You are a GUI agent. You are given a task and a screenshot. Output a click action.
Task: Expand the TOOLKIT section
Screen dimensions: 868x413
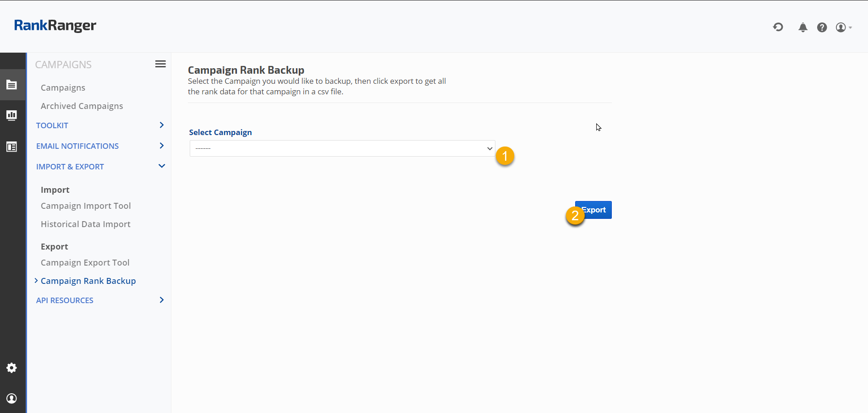(x=52, y=125)
